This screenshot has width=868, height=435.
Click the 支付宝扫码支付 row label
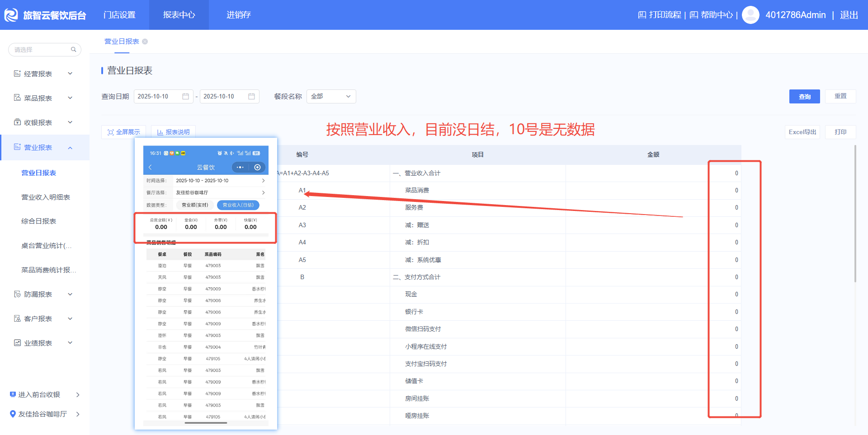pyautogui.click(x=426, y=364)
